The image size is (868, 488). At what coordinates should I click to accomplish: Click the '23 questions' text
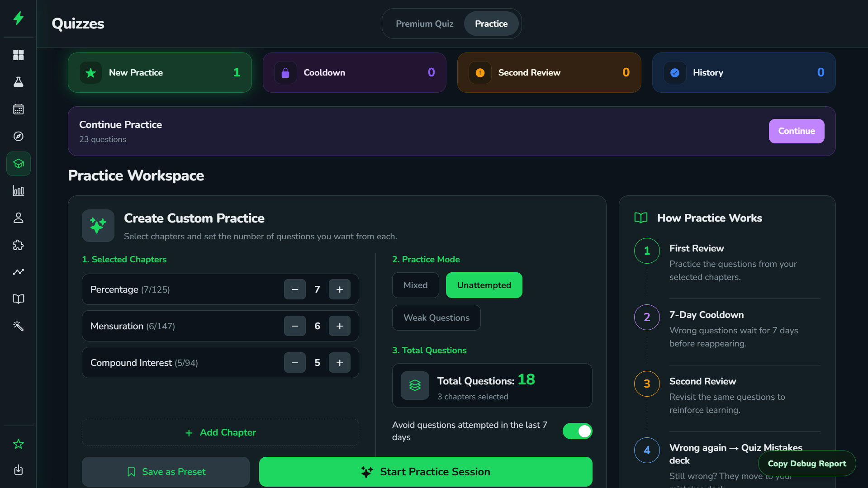(x=103, y=139)
